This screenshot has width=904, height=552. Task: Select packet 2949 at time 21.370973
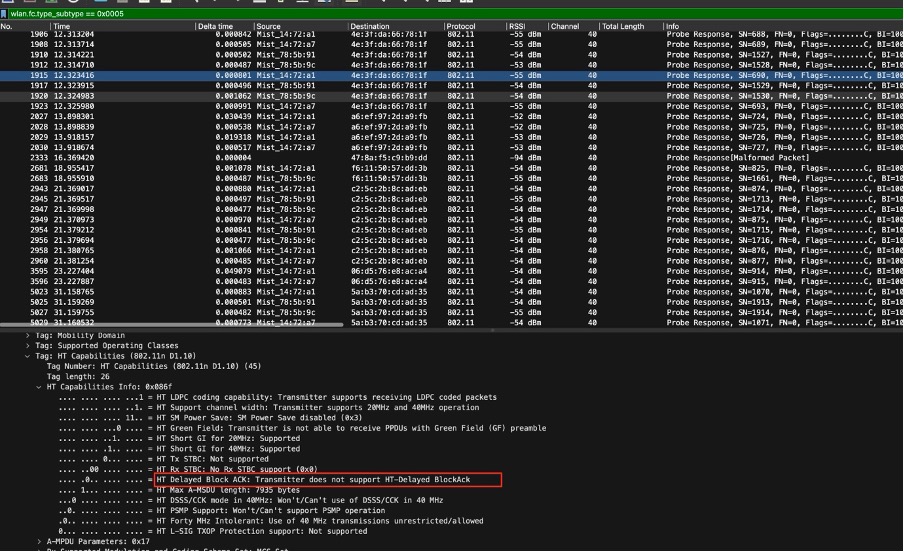tap(452, 220)
